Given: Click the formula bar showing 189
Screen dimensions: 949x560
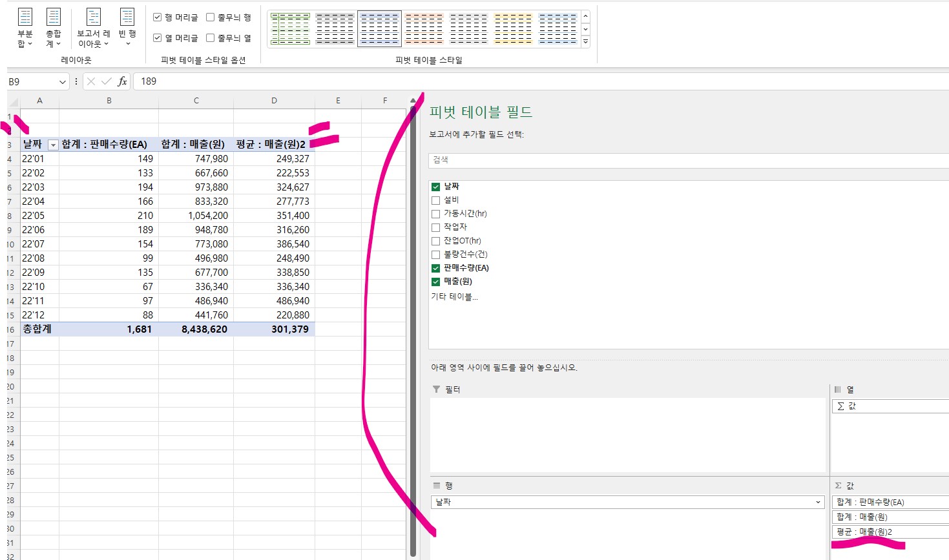Looking at the screenshot, I should 540,81.
